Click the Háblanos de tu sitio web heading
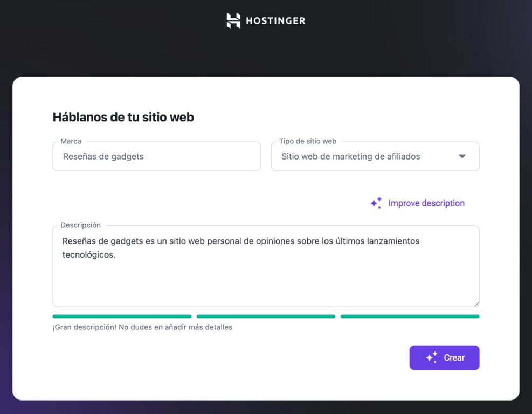Image resolution: width=532 pixels, height=414 pixels. click(123, 117)
